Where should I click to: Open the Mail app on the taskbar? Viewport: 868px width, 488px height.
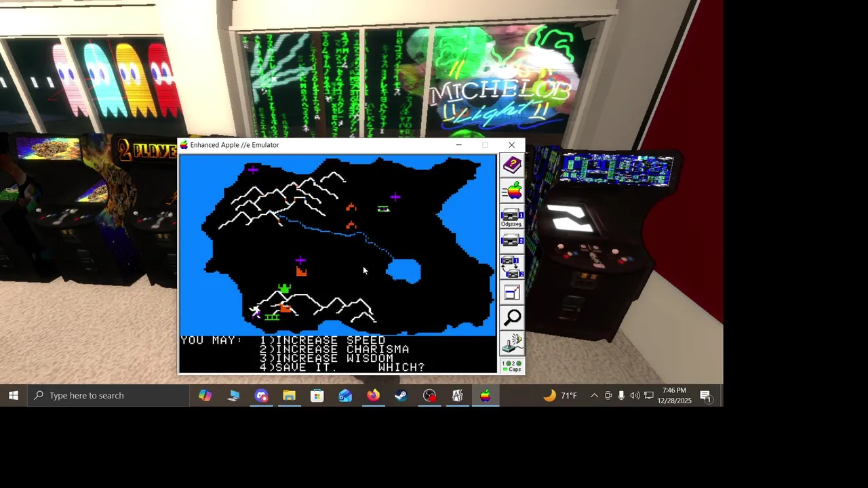(x=345, y=395)
